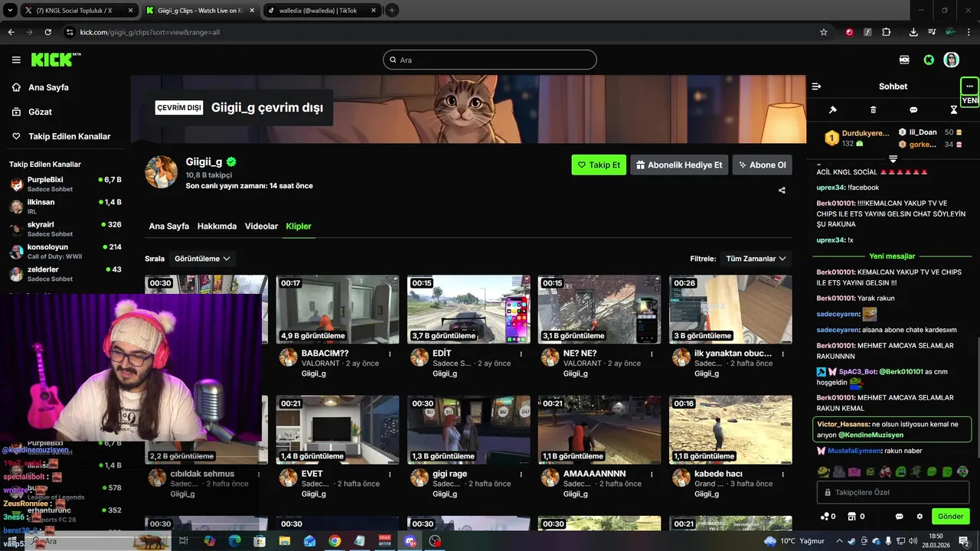Open three-dots menu of the BABACIM?? clip
This screenshot has width=980, height=551.
pos(390,354)
